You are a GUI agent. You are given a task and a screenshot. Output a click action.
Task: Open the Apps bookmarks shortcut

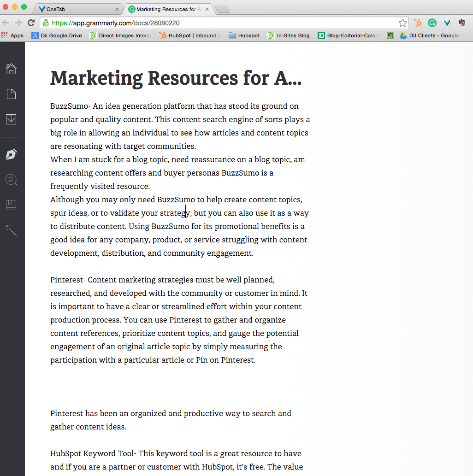[12, 35]
